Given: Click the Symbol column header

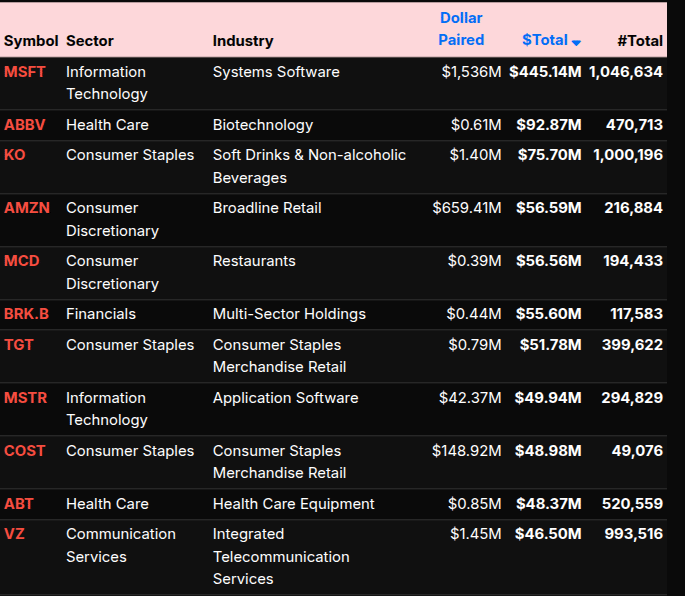Looking at the screenshot, I should click(31, 41).
